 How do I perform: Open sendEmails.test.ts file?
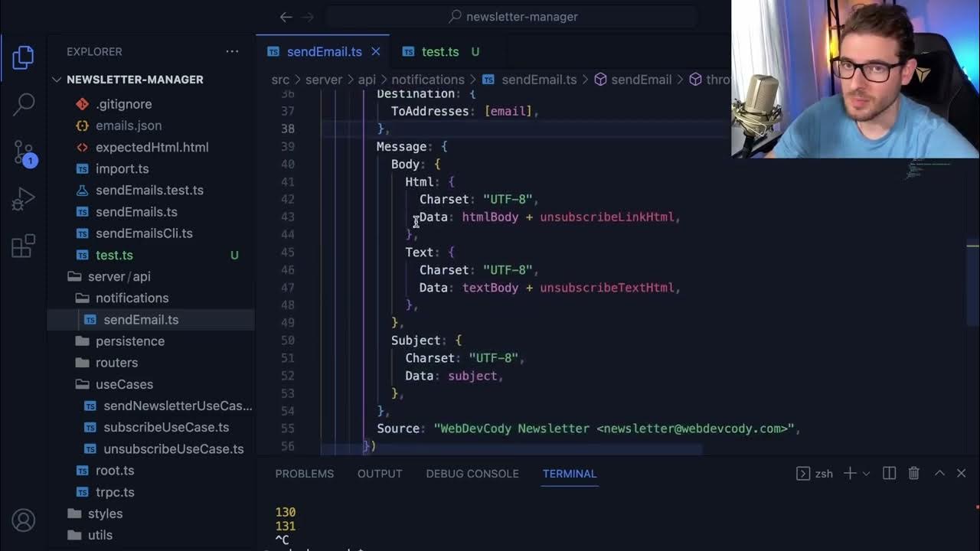pos(149,190)
